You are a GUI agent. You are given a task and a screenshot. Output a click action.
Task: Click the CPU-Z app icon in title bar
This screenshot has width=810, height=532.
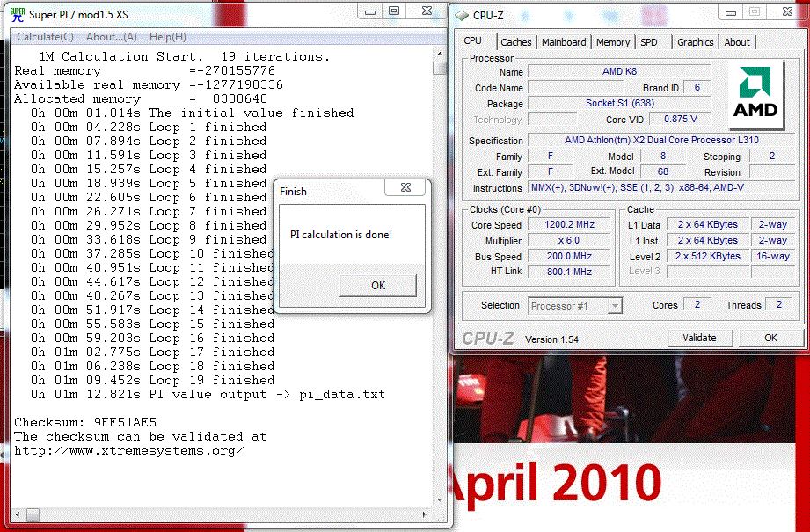462,16
